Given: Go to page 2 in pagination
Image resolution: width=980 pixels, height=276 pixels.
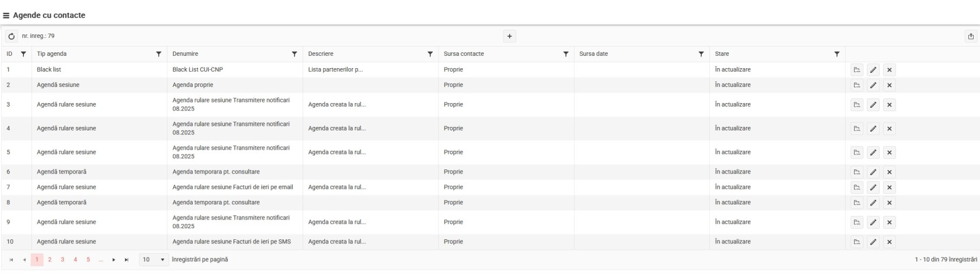Looking at the screenshot, I should (x=50, y=260).
